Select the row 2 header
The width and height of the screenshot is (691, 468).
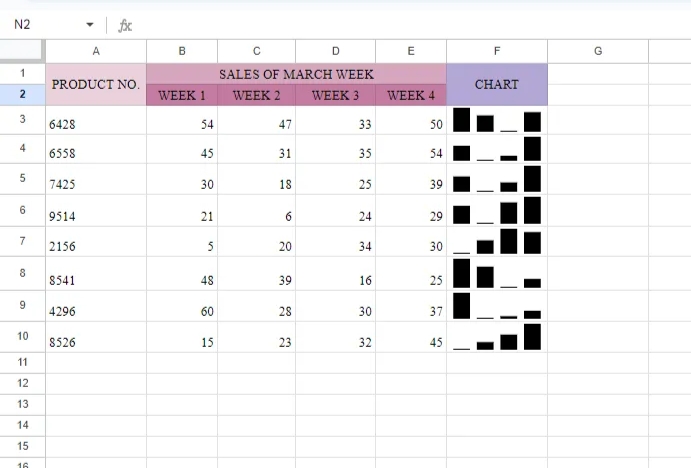22,95
